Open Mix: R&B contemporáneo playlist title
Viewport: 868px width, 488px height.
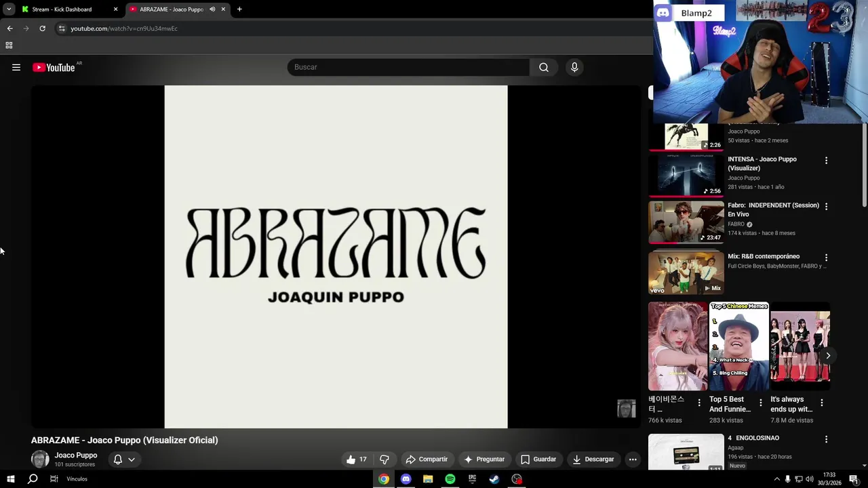[x=764, y=257]
